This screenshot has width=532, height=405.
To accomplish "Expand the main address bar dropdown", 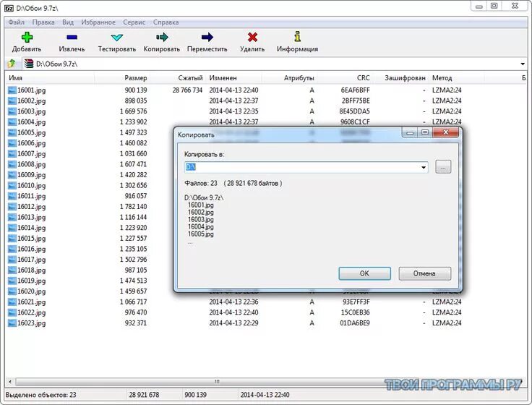I will [x=523, y=64].
